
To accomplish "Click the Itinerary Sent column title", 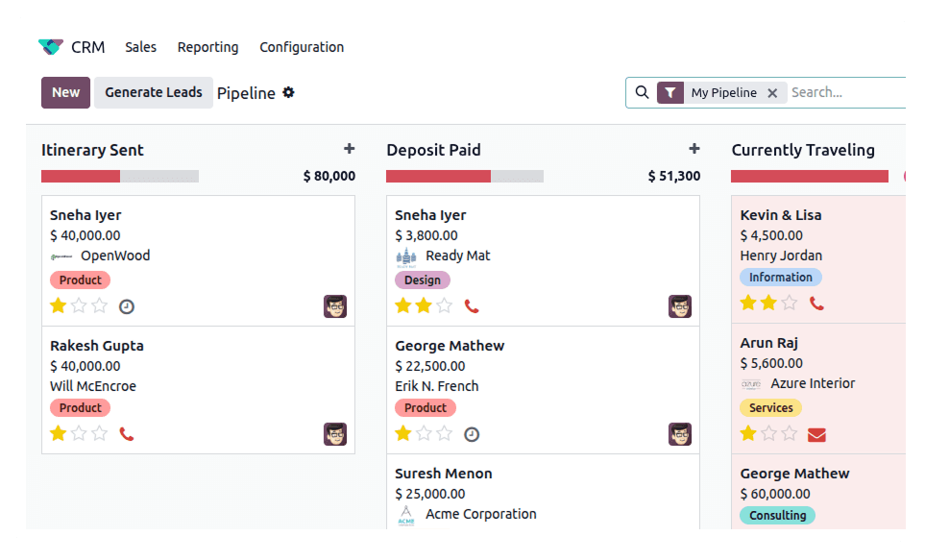I will click(92, 150).
